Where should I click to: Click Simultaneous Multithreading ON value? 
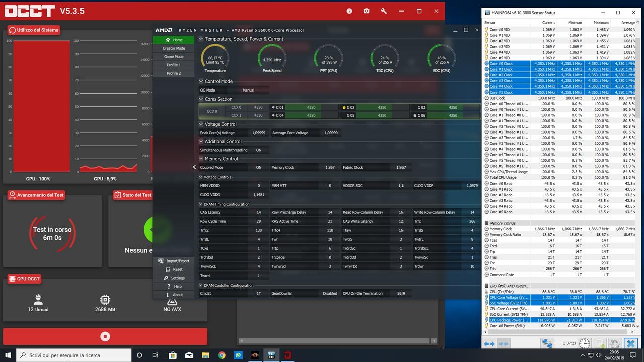coord(259,150)
